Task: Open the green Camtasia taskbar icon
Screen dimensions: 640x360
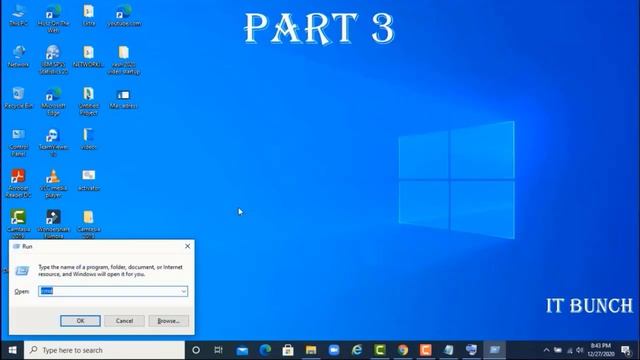Action: 380,350
